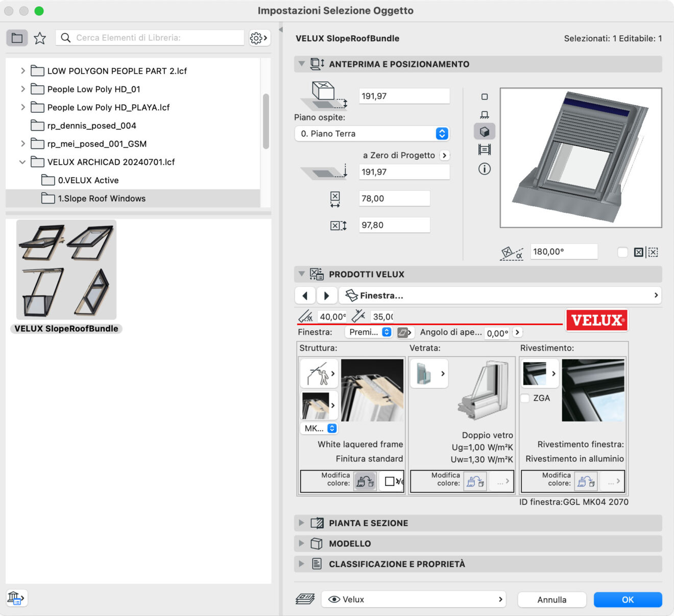The image size is (674, 616).
Task: Go to previous VELUX products page
Action: (x=305, y=295)
